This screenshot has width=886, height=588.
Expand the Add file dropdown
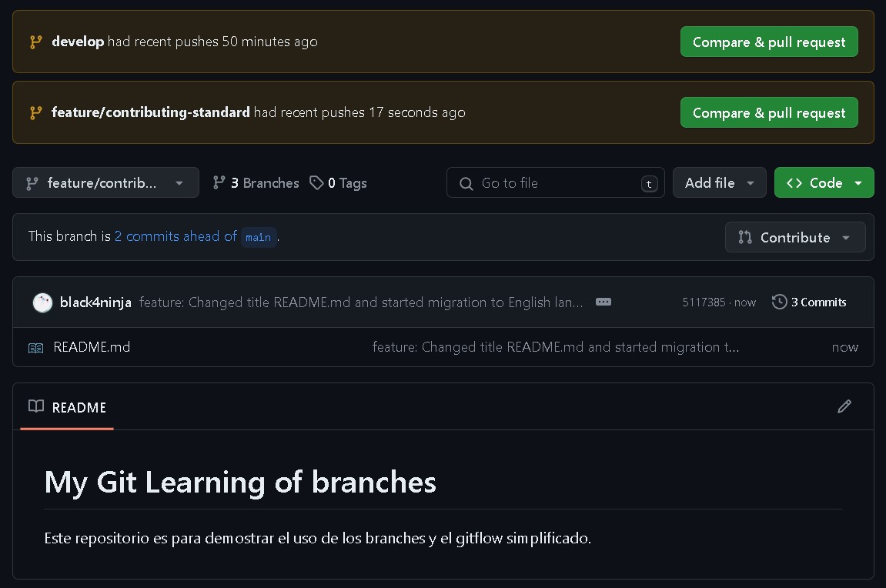click(x=719, y=183)
